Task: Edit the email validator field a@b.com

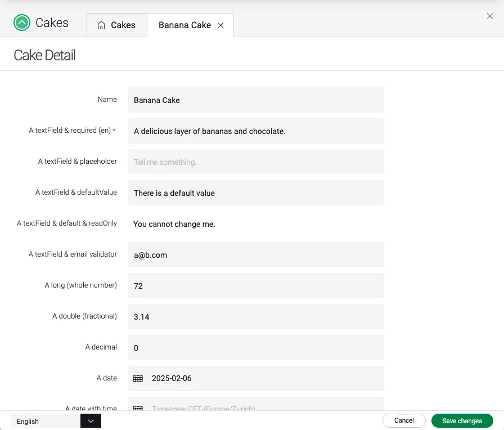Action: tap(256, 255)
